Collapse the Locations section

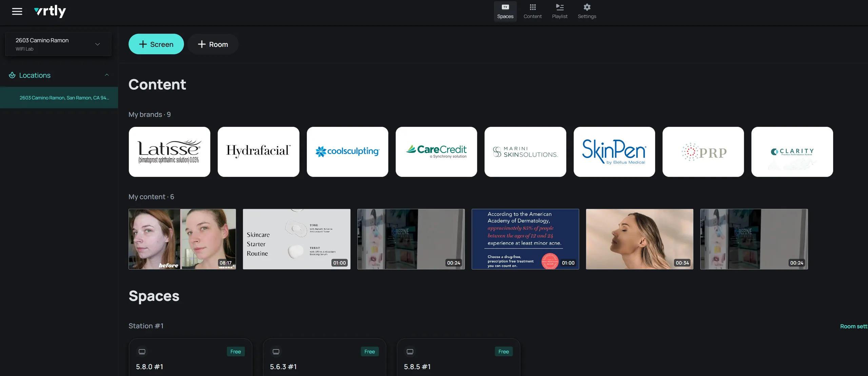tap(107, 75)
